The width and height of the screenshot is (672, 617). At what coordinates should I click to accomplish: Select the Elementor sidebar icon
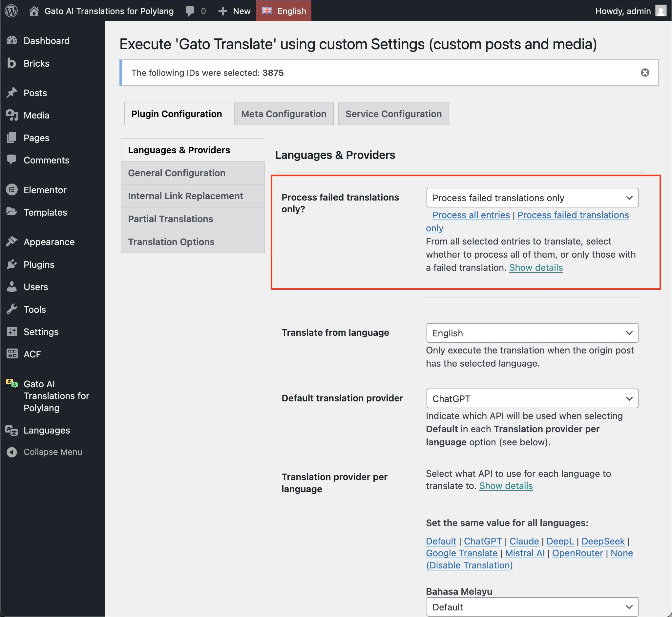point(12,190)
